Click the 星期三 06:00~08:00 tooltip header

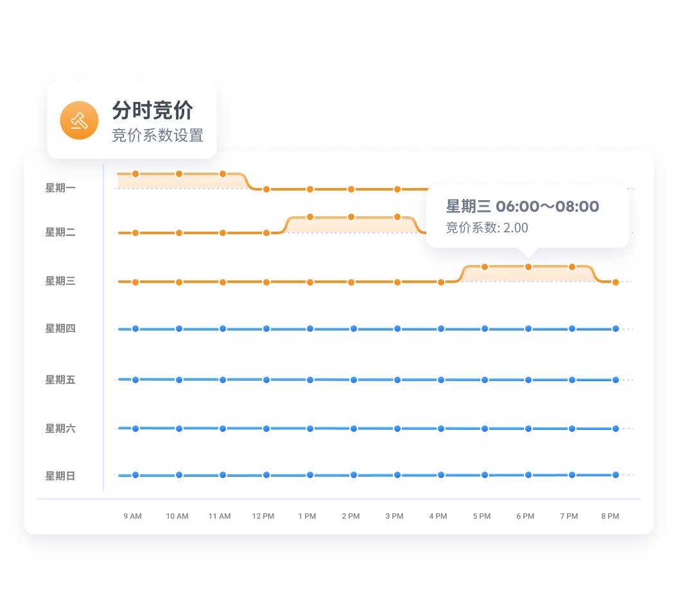pos(523,207)
